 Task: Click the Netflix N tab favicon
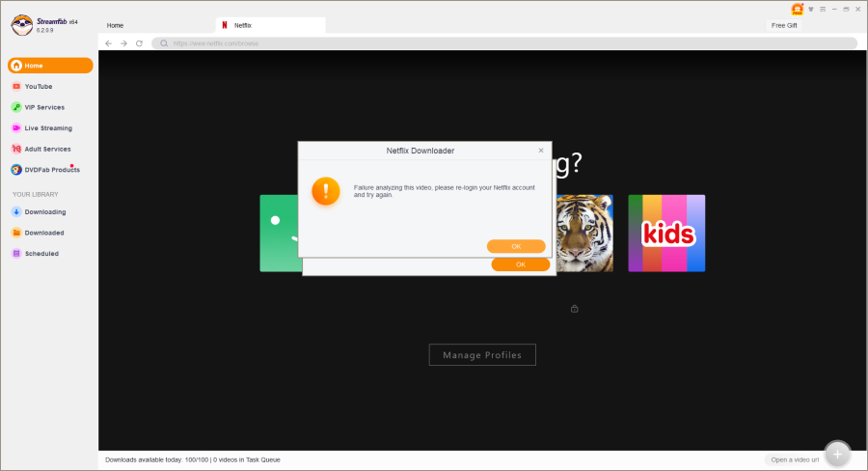pos(224,25)
